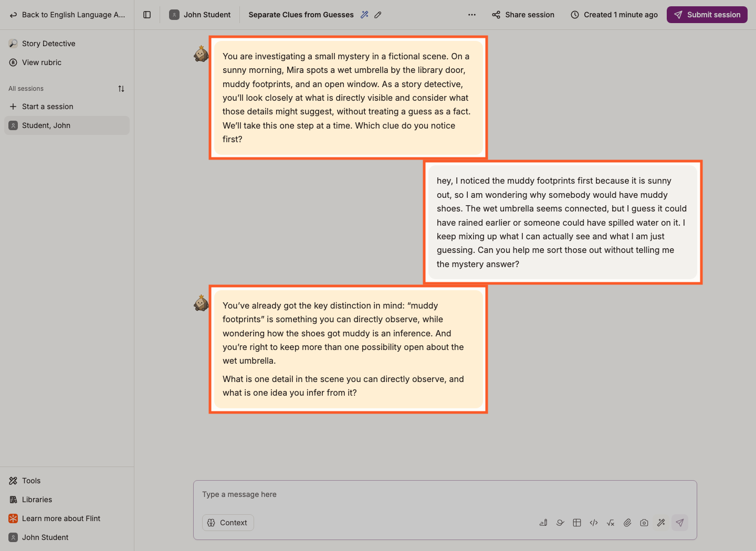Click the scribble drawing icon
Screen dimensions: 756x551
[x=560, y=523]
